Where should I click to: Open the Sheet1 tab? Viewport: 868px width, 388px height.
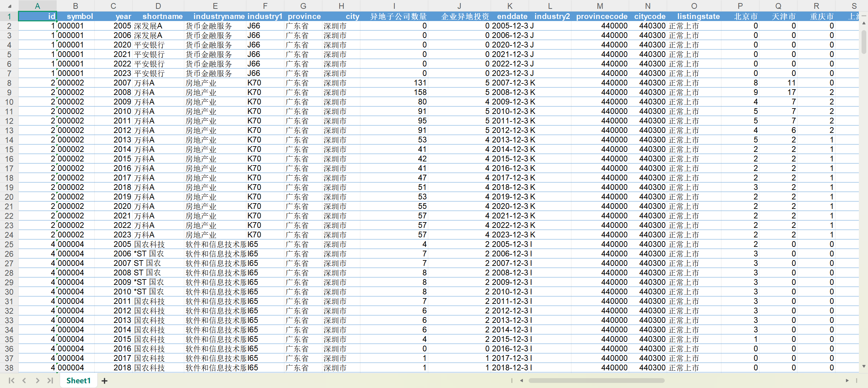(x=78, y=381)
